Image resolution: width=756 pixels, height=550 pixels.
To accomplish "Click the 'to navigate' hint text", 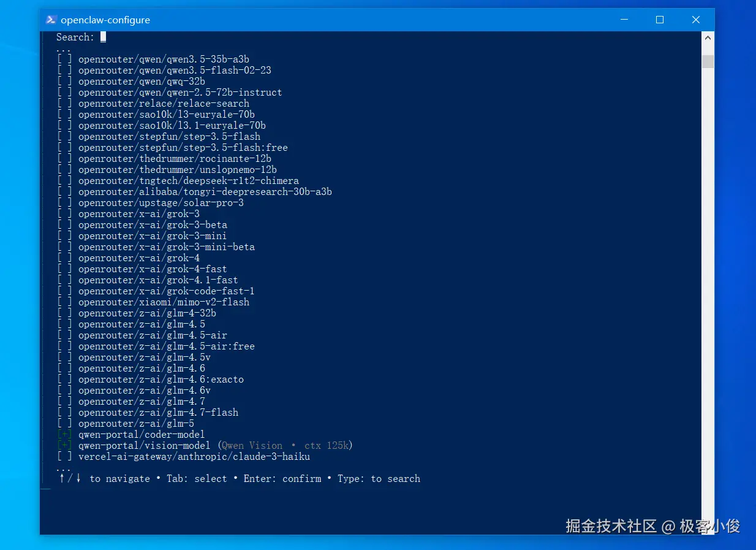I will (x=119, y=479).
